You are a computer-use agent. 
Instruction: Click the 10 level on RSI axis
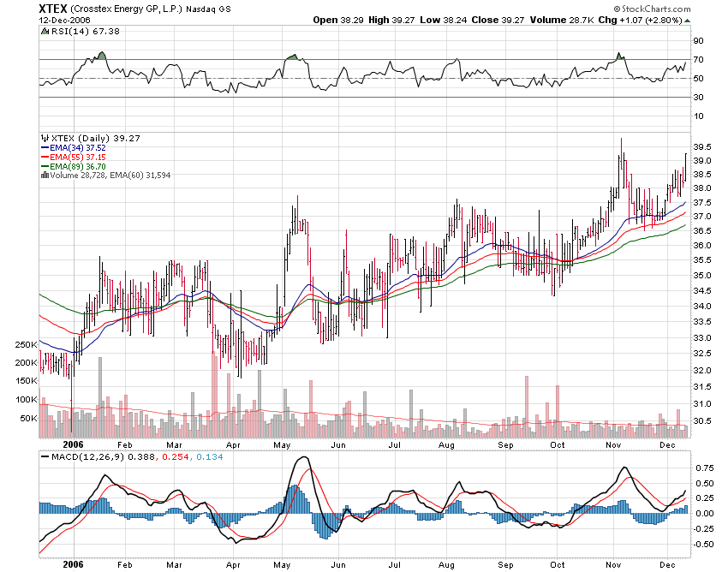698,116
